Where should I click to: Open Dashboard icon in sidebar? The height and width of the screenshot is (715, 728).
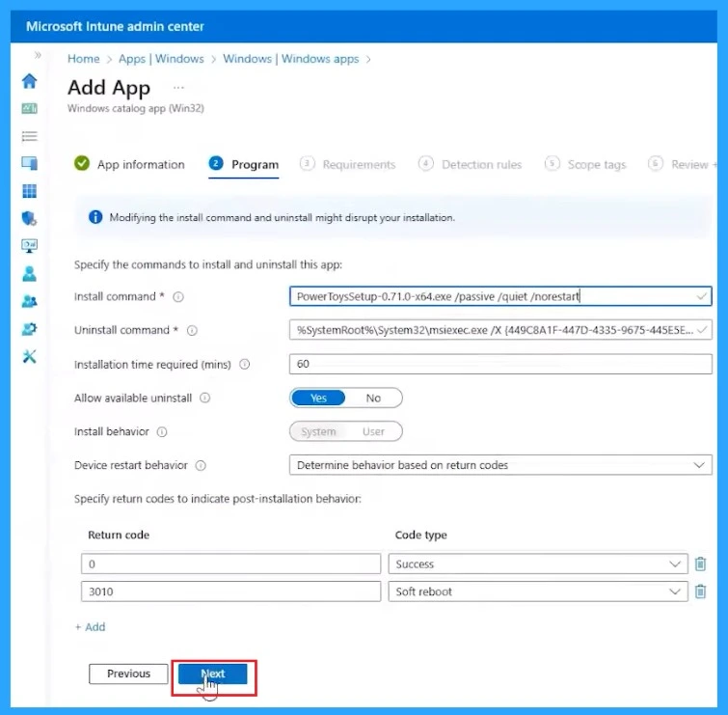29,108
